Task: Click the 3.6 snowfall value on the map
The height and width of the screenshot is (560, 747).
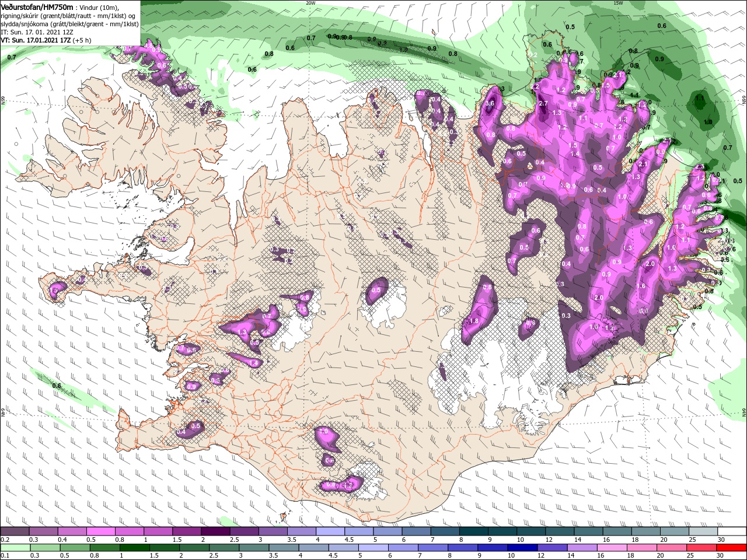Action: pyautogui.click(x=490, y=103)
